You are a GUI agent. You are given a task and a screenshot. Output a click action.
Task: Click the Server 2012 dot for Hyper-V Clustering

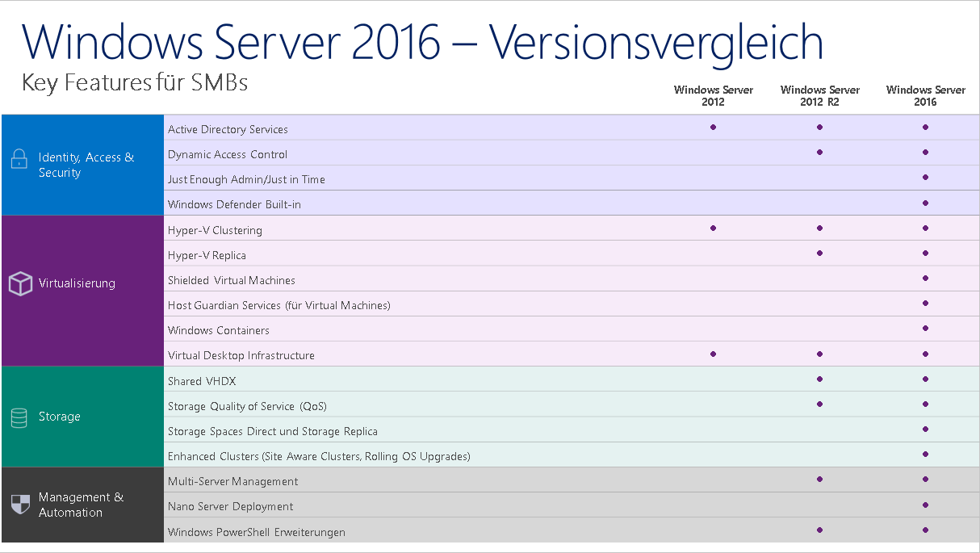pyautogui.click(x=713, y=228)
